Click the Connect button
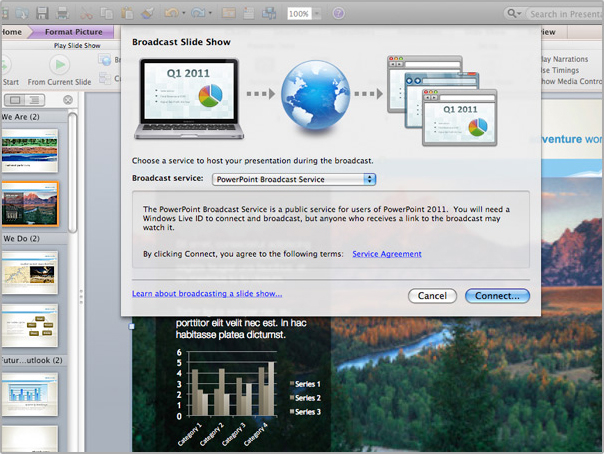The height and width of the screenshot is (454, 604). click(x=497, y=296)
